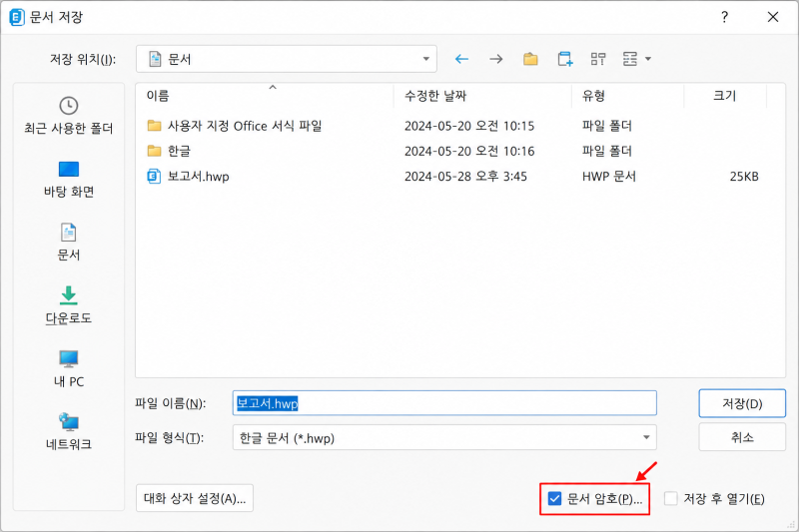This screenshot has width=799, height=532.
Task: Select 다운로드 in the sidebar
Action: pos(68,306)
